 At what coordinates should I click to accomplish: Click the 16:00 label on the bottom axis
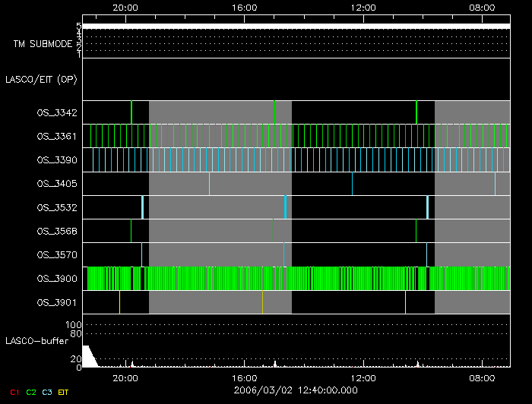244,378
